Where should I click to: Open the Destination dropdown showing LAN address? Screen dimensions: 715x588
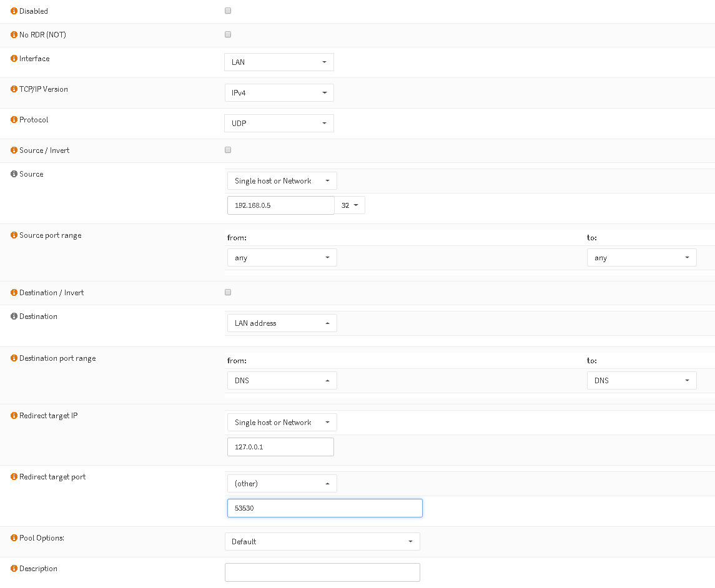(x=282, y=323)
